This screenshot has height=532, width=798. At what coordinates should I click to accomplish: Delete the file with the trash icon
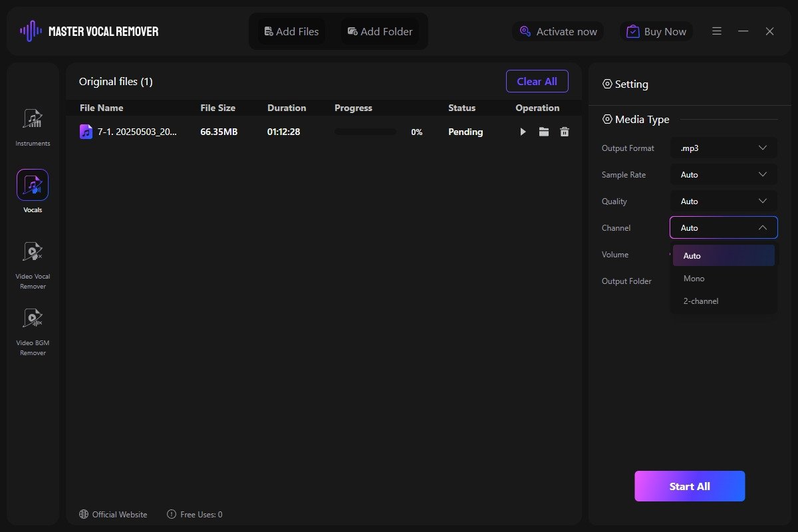tap(565, 132)
